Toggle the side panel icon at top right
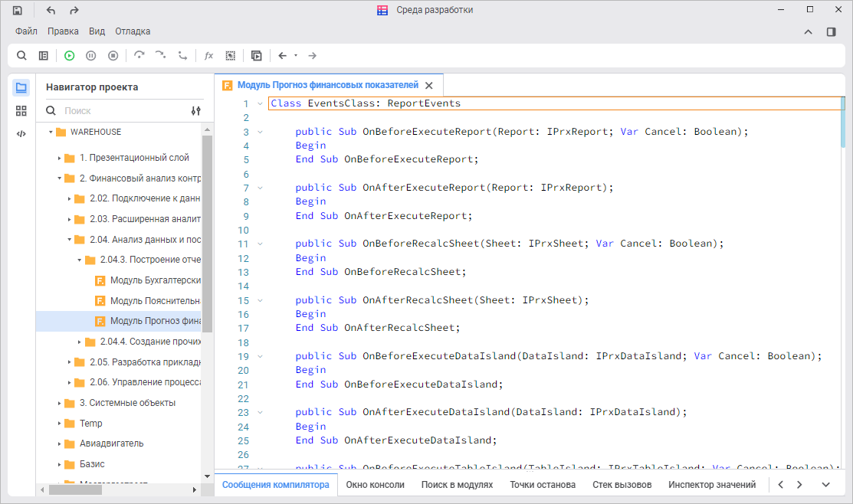This screenshot has height=504, width=853. click(x=831, y=31)
